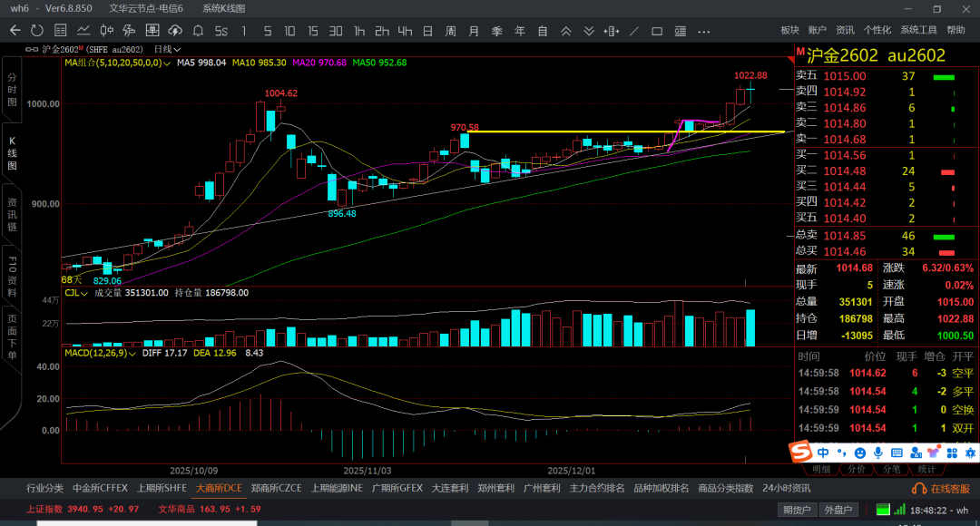Open the CJL volume indicator dropdown
The image size is (980, 526).
tap(78, 293)
